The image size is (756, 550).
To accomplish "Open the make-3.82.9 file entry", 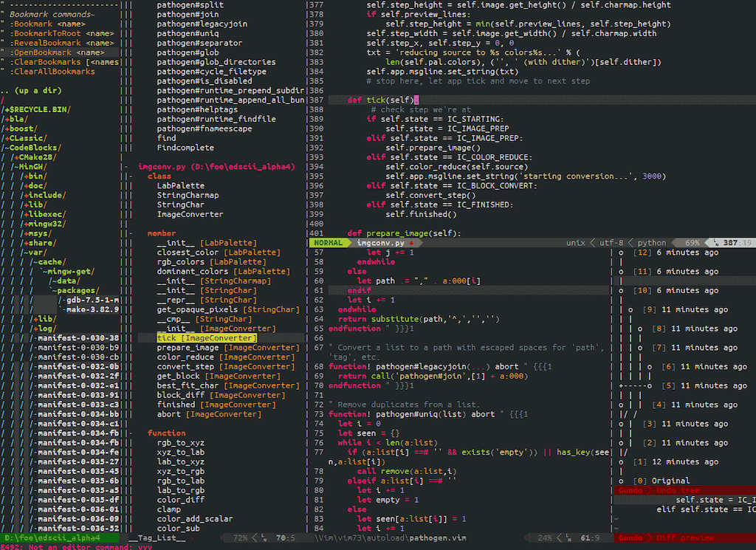I will click(x=92, y=309).
